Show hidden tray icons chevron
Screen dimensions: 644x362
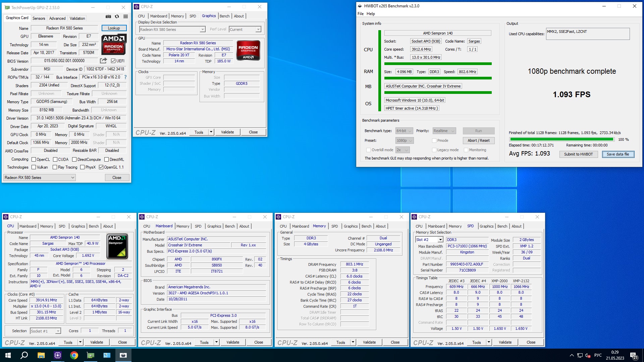572,355
